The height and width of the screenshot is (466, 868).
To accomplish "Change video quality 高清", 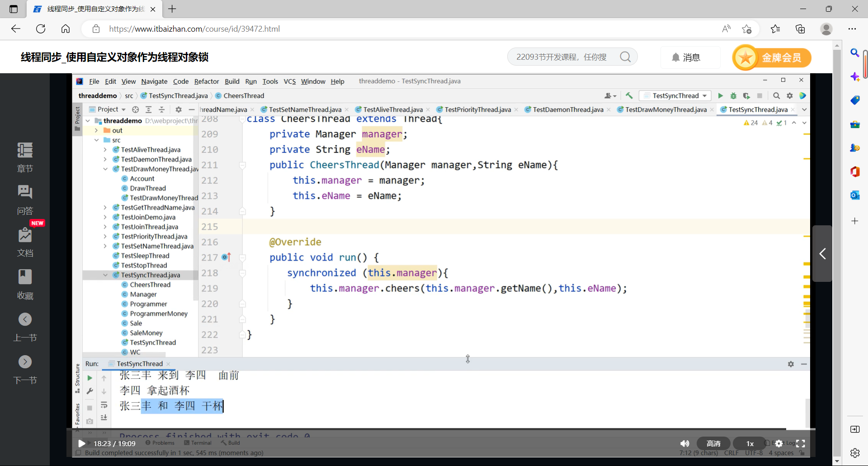I will pos(713,443).
